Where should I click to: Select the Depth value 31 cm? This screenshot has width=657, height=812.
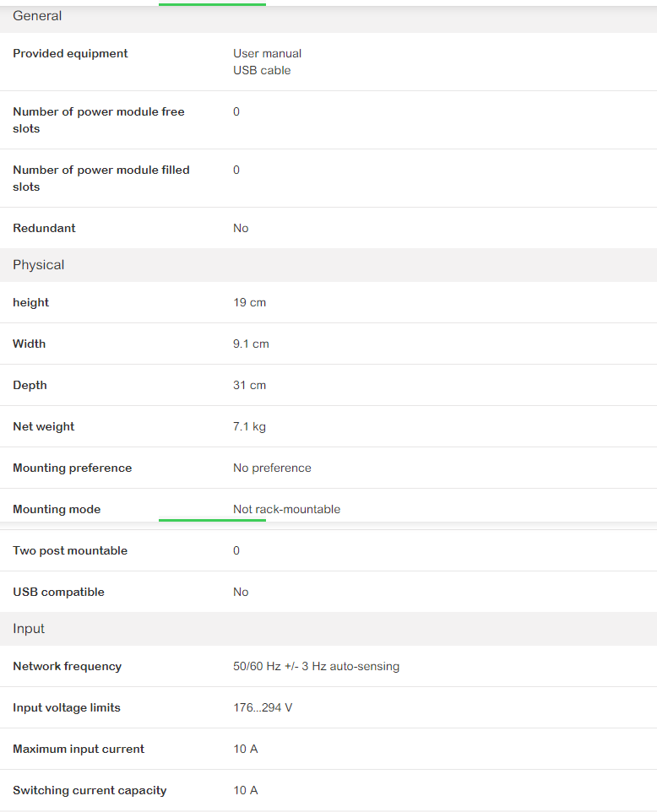click(x=249, y=385)
